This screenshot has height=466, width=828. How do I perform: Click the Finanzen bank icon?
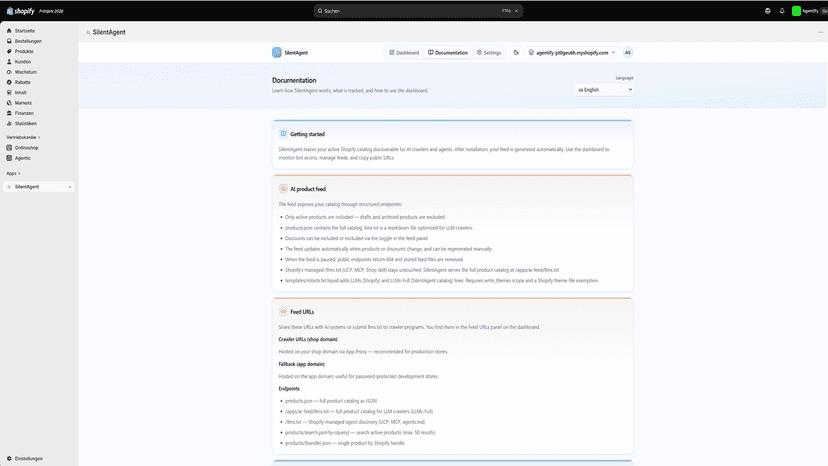click(9, 113)
